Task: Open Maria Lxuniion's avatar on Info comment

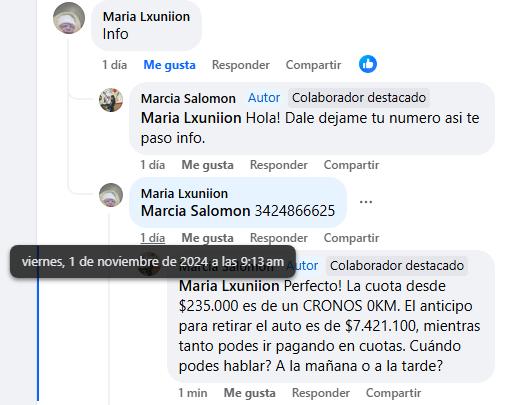Action: coord(69,18)
